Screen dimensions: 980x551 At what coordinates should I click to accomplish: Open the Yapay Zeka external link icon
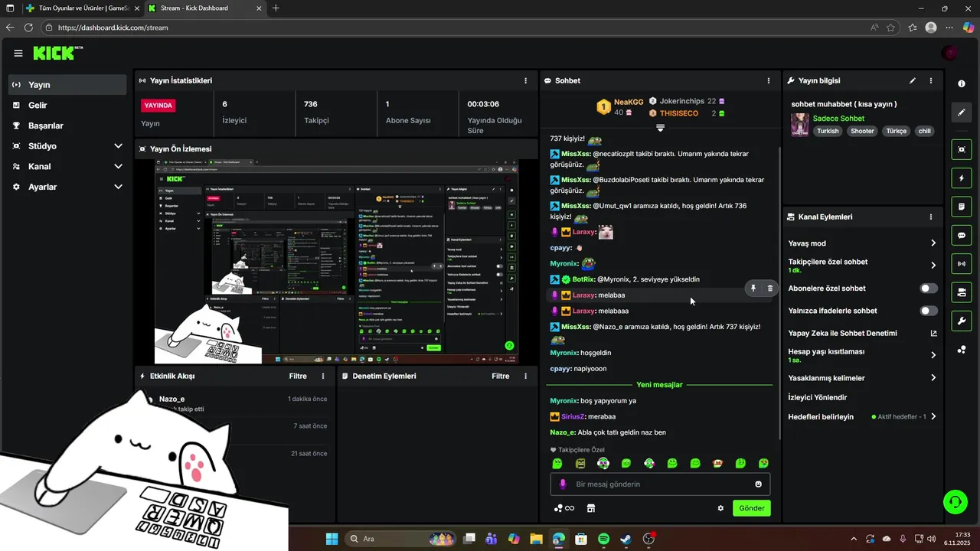[933, 333]
